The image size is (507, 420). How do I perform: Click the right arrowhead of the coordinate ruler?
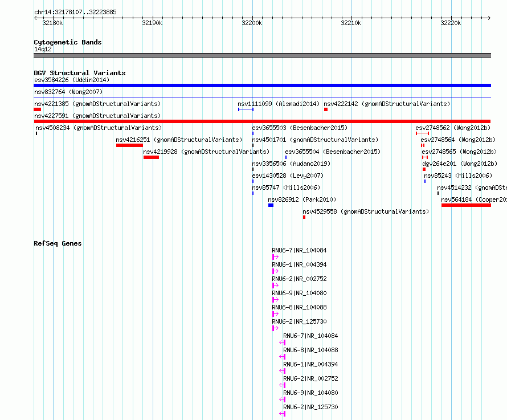tap(489, 18)
